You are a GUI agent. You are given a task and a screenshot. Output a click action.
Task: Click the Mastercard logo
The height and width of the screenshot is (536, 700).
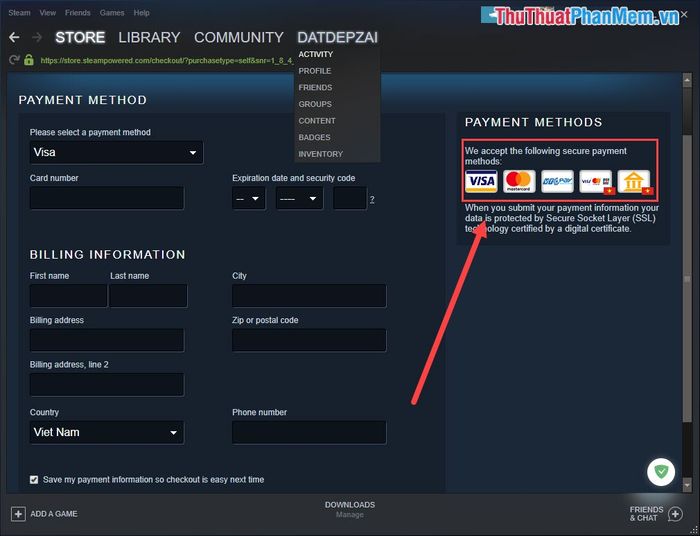click(519, 181)
